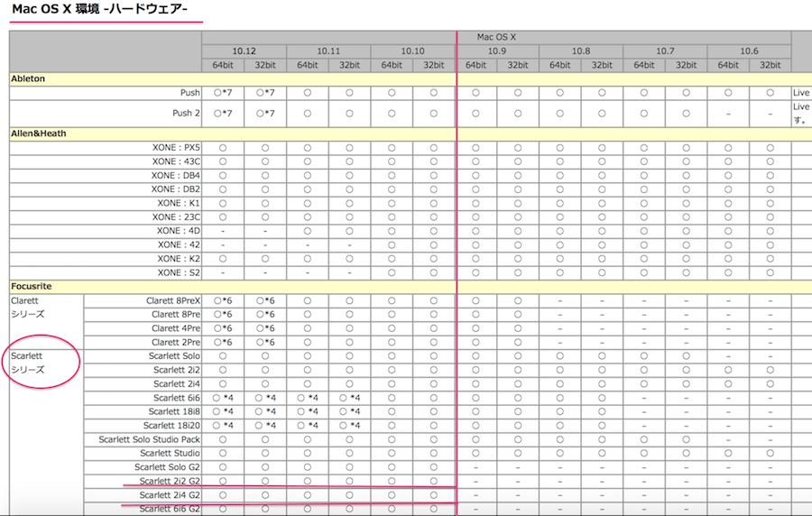Click the ○*4 cell for Scarlett 18i8, 10.12 64bit
Viewport: 812px width, 516px height.
[x=223, y=412]
